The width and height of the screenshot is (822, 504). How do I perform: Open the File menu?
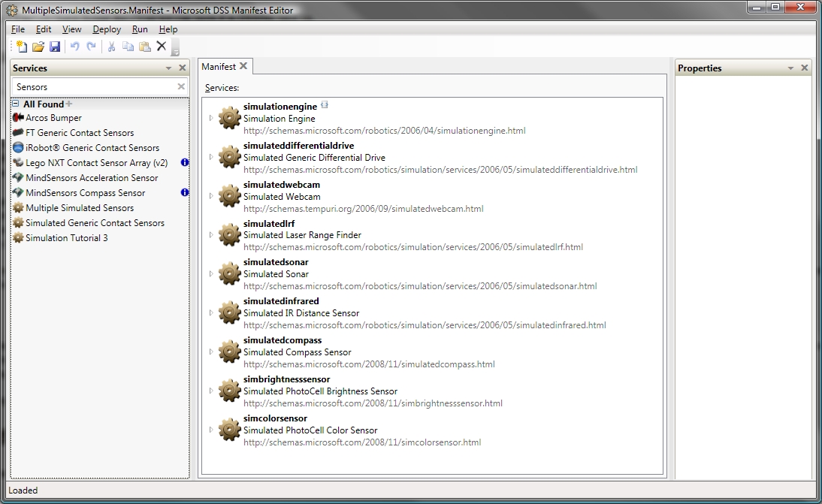click(18, 29)
